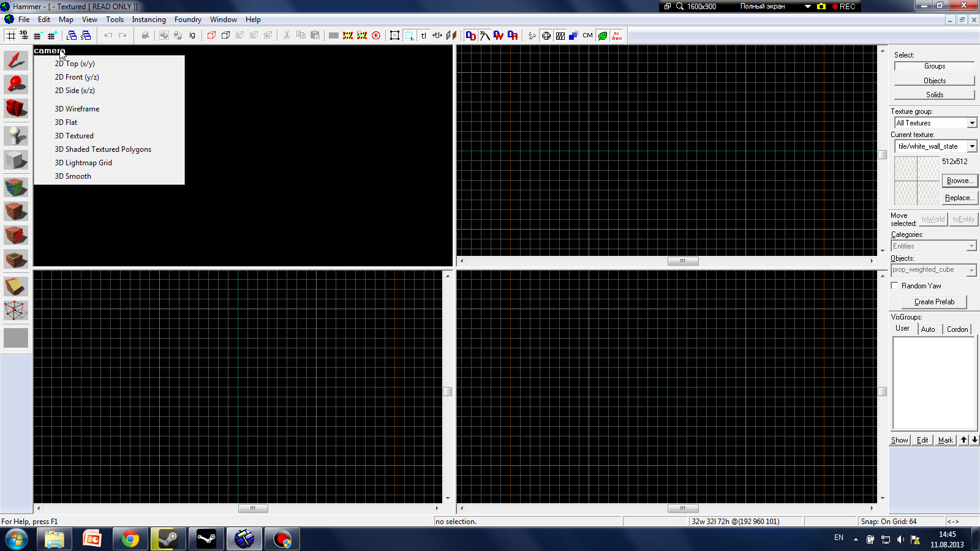This screenshot has width=980, height=551.
Task: Choose 3D Lightmap Grid view
Action: pyautogui.click(x=109, y=163)
